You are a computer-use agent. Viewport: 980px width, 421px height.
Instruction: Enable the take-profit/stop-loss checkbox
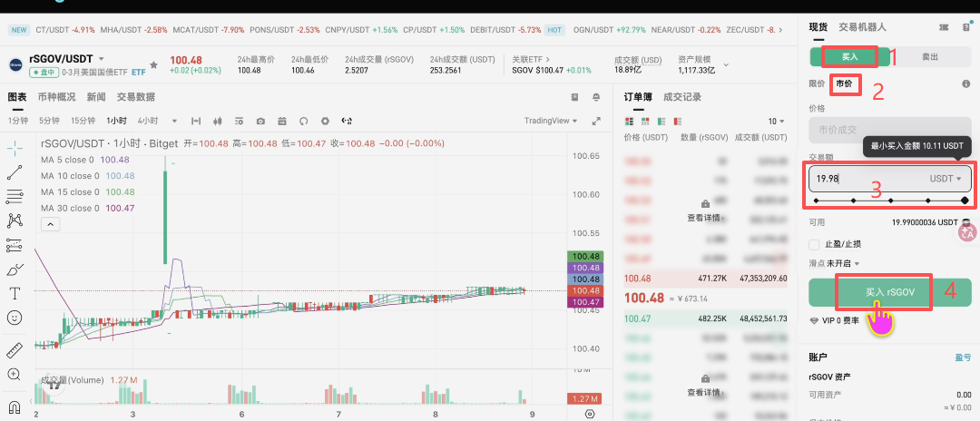(814, 244)
